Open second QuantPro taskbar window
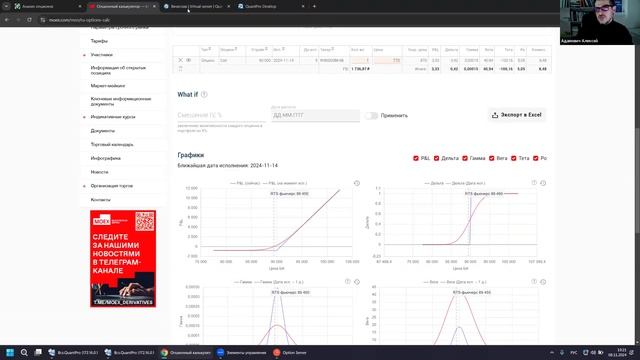 click(x=129, y=353)
